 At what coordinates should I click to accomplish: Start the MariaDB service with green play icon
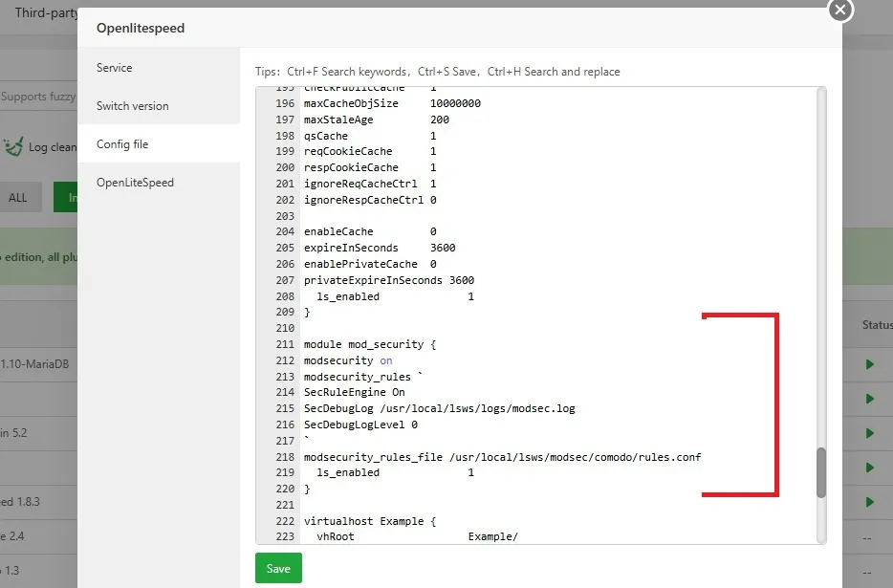pos(868,364)
